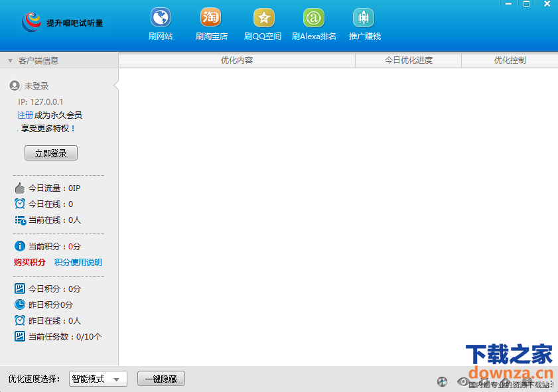Toggle the eye icon in bottom bar
This screenshot has height=392, width=558.
pos(462,381)
